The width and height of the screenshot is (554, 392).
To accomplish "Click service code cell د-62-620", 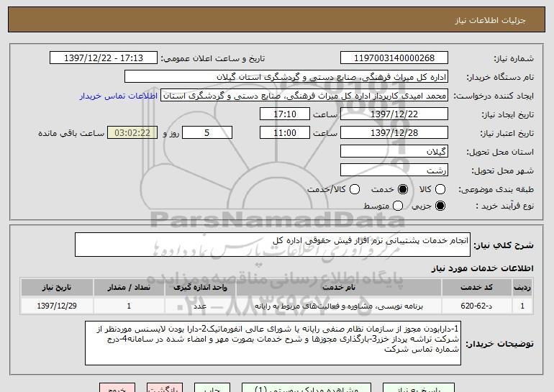I will 476,306.
